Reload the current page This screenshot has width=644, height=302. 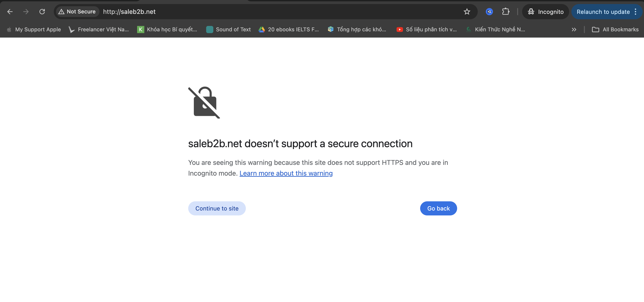(x=42, y=12)
